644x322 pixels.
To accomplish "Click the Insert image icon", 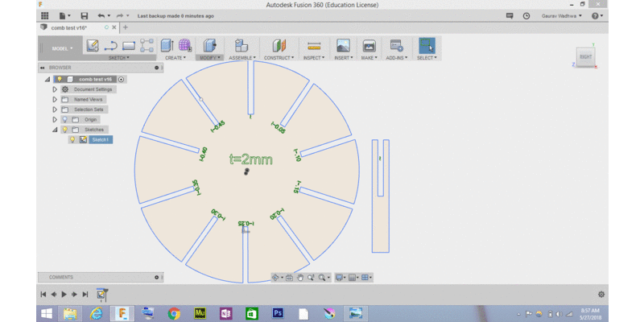I will [x=343, y=46].
